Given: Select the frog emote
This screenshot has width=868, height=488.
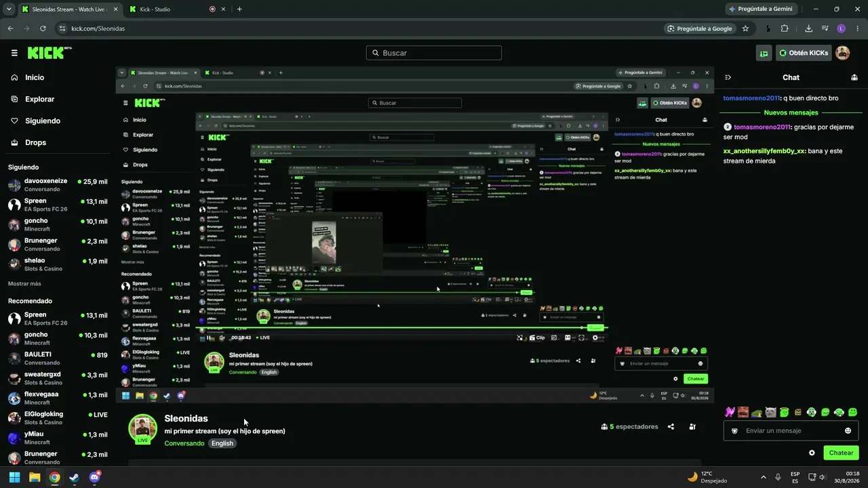Looking at the screenshot, I should [757, 412].
